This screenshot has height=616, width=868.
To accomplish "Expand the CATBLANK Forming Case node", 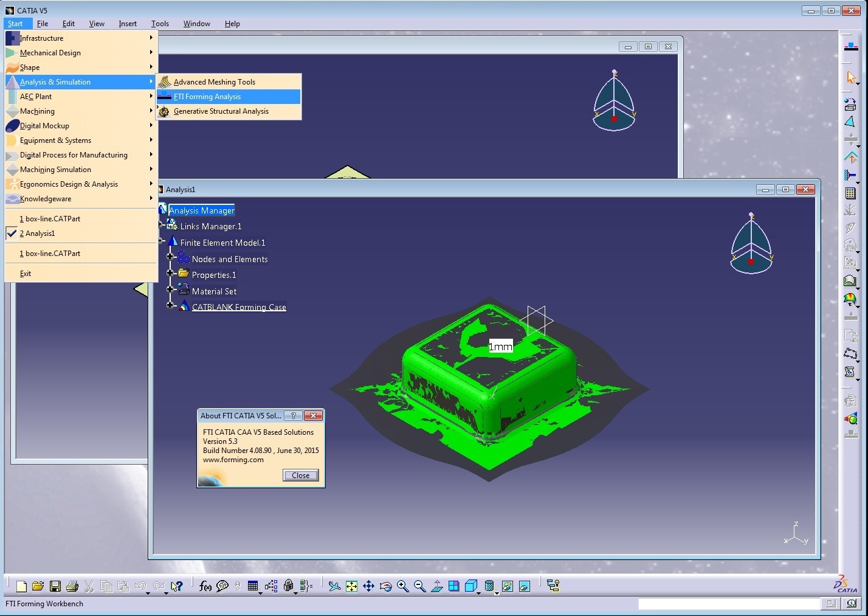I will 171,305.
